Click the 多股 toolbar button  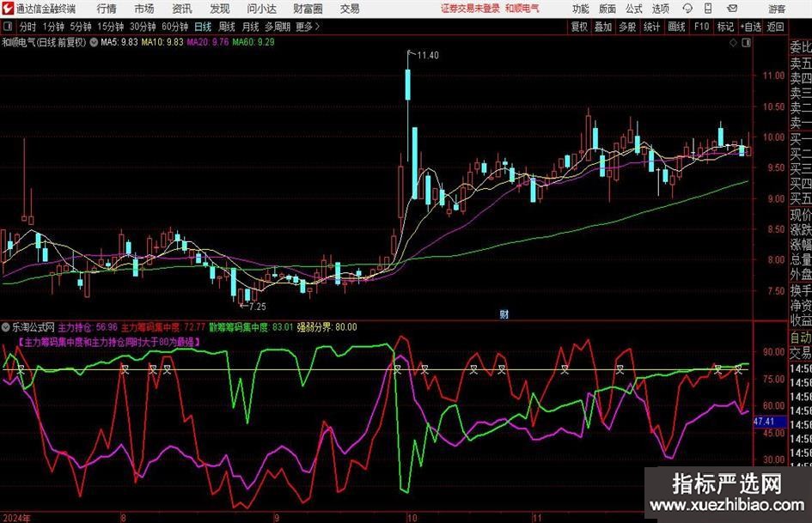tap(627, 27)
